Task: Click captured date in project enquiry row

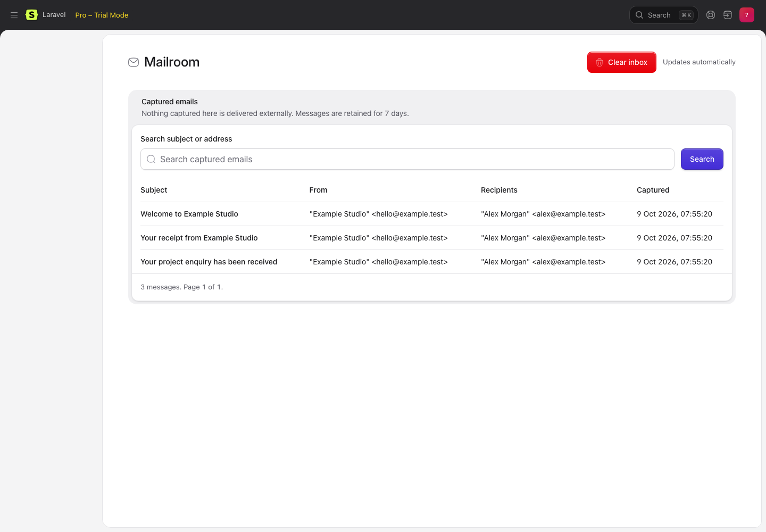Action: click(x=675, y=262)
